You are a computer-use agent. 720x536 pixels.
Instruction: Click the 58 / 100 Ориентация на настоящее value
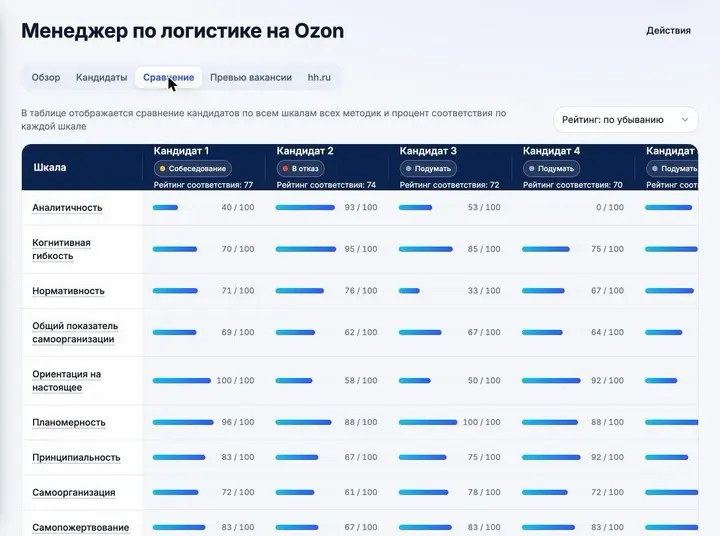[361, 380]
